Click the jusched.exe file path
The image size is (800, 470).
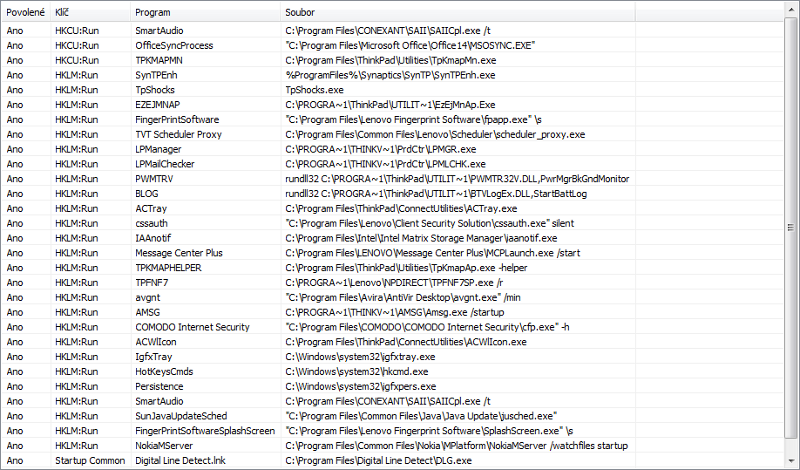click(x=421, y=415)
